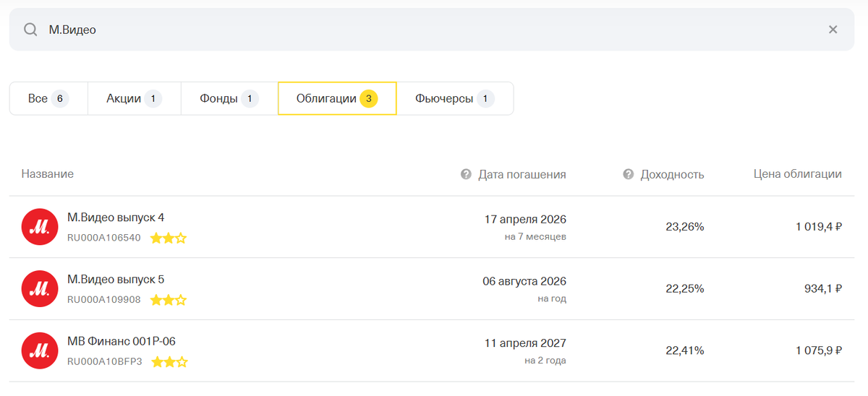This screenshot has height=396, width=868.
Task: Click maturity date 06 августа 2026
Action: pos(524,281)
